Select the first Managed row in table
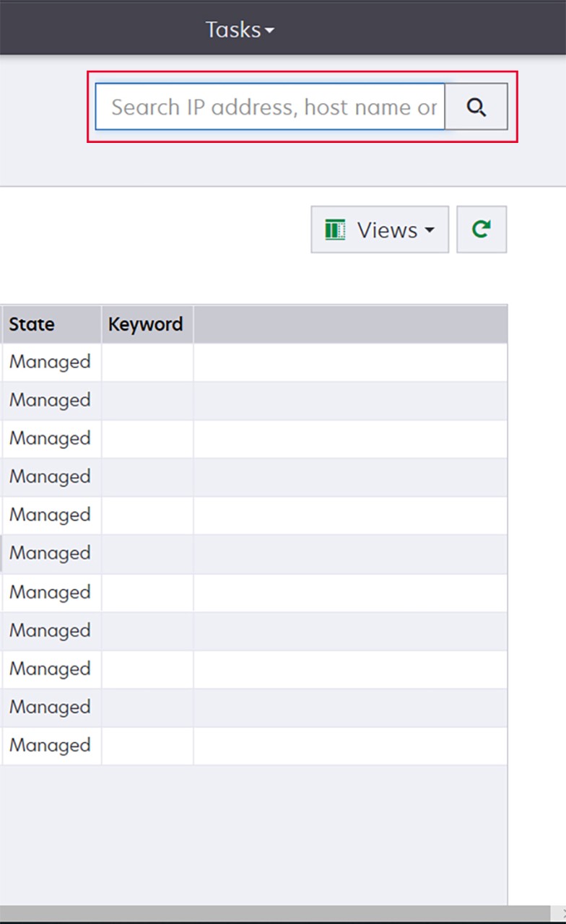 (x=50, y=362)
